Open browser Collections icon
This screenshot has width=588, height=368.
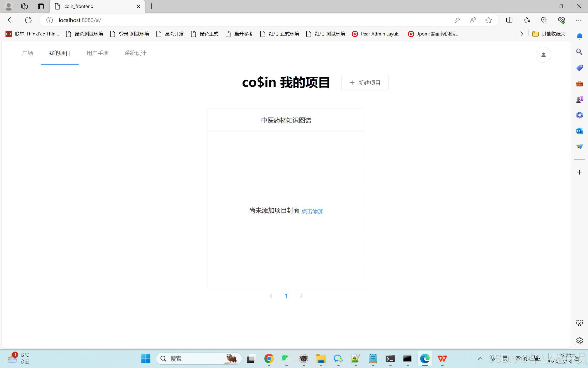[x=544, y=20]
